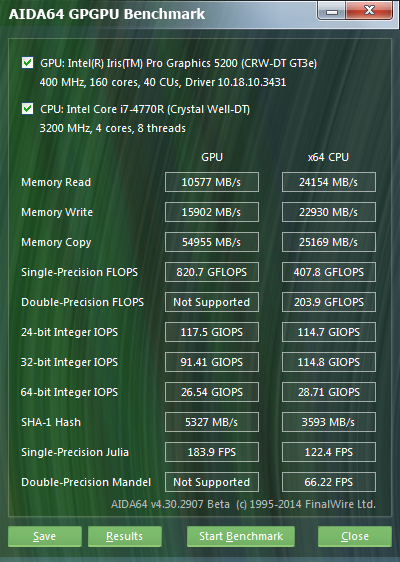Open the Results window
The image size is (400, 562).
point(125,536)
